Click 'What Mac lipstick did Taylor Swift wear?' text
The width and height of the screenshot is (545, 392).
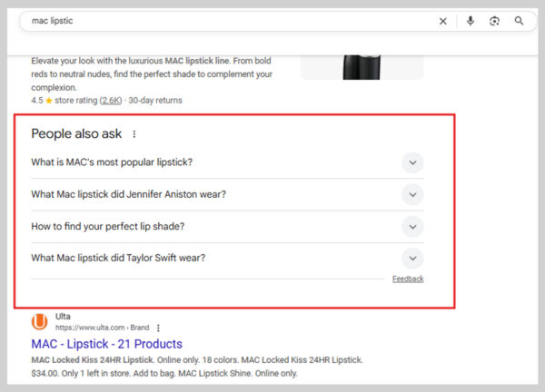coord(118,258)
